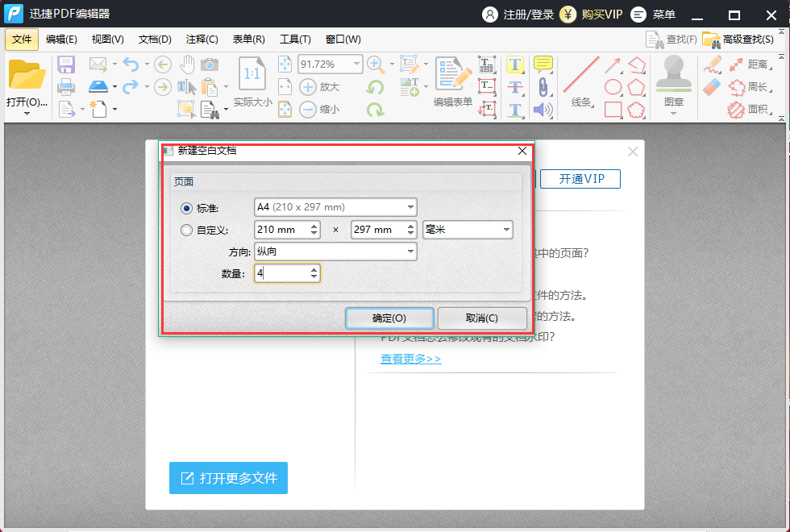The width and height of the screenshot is (790, 532).
Task: Select the underline text tool
Action: coord(515,110)
